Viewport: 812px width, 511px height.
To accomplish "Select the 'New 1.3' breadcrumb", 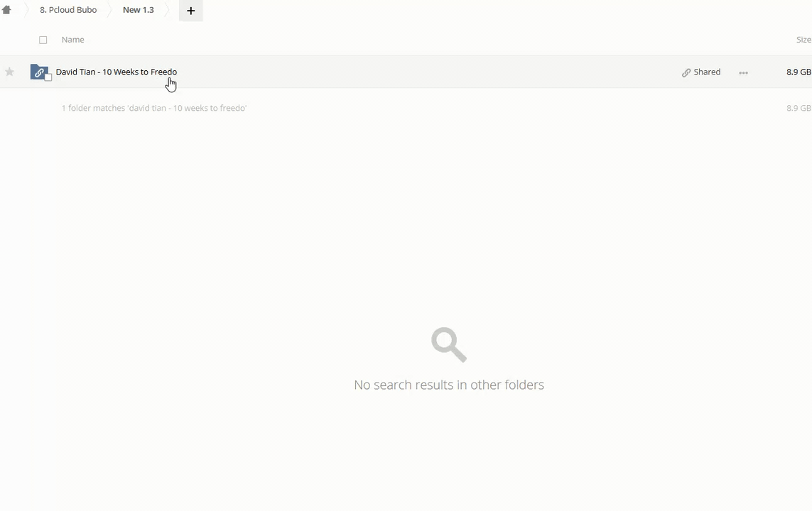I will pos(139,10).
